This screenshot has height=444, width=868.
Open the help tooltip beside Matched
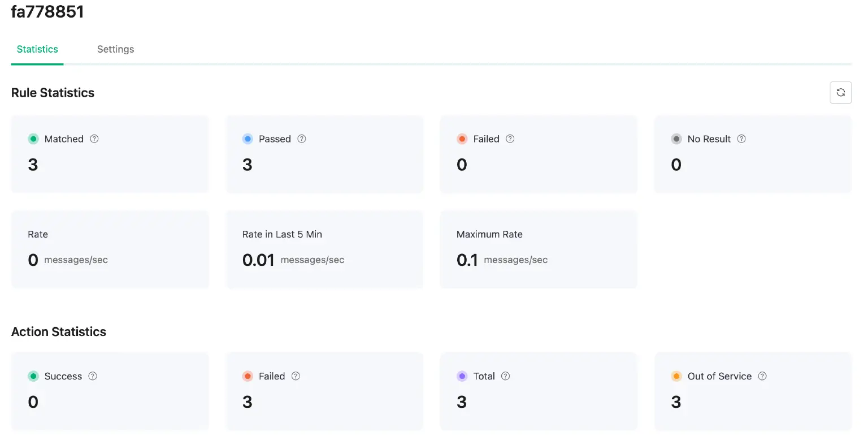point(94,139)
